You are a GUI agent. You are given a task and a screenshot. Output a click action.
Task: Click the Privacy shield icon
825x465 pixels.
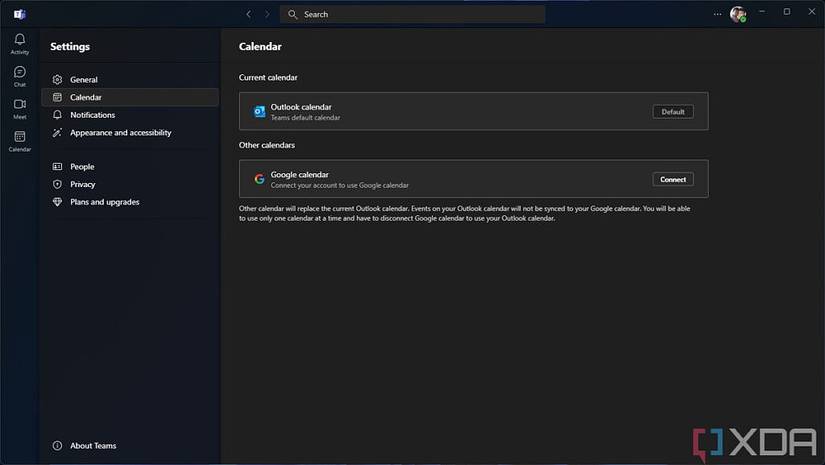57,184
